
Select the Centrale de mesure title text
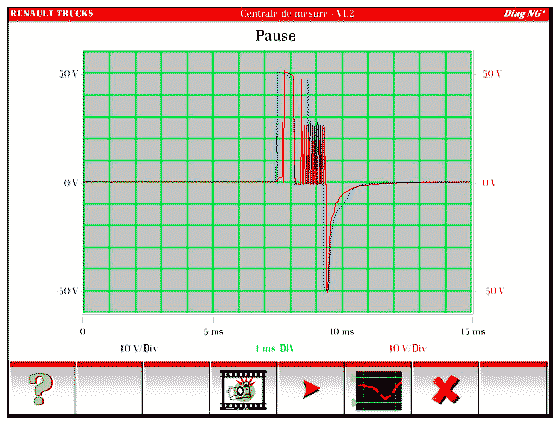pos(297,14)
